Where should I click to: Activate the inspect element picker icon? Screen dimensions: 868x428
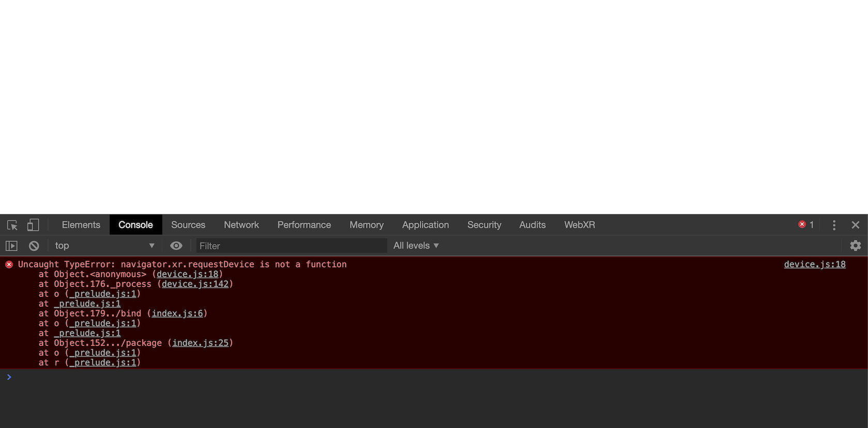pyautogui.click(x=12, y=225)
